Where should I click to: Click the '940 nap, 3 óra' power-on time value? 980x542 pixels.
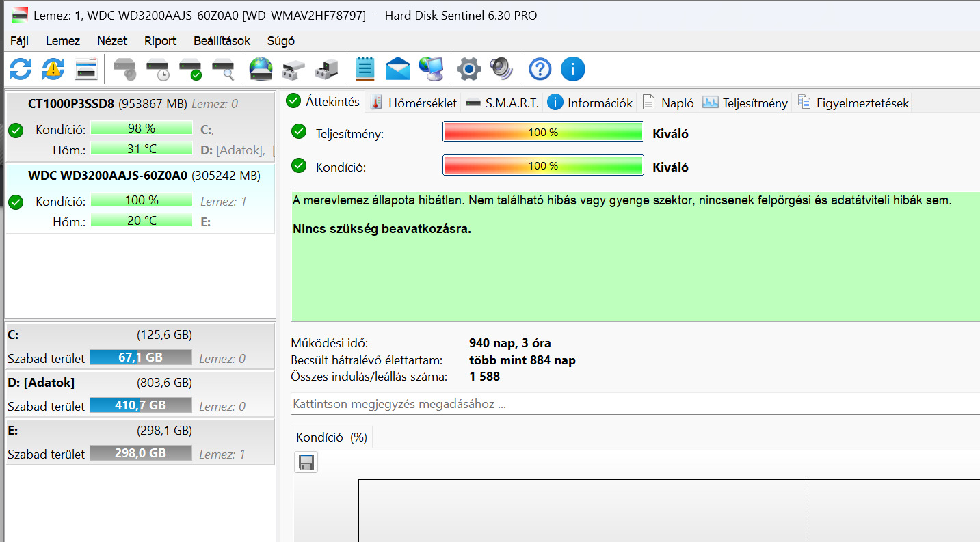[510, 343]
